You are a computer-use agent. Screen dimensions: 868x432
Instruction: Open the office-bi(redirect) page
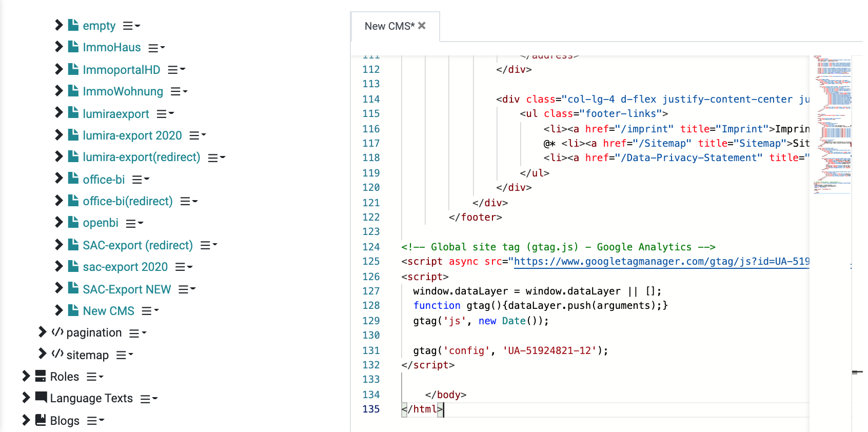[128, 201]
